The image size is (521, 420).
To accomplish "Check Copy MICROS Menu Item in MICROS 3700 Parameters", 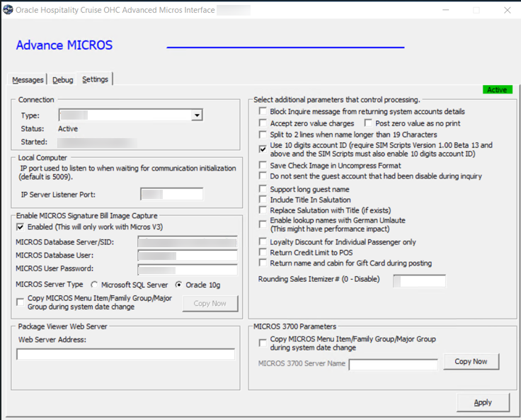I will coord(263,343).
